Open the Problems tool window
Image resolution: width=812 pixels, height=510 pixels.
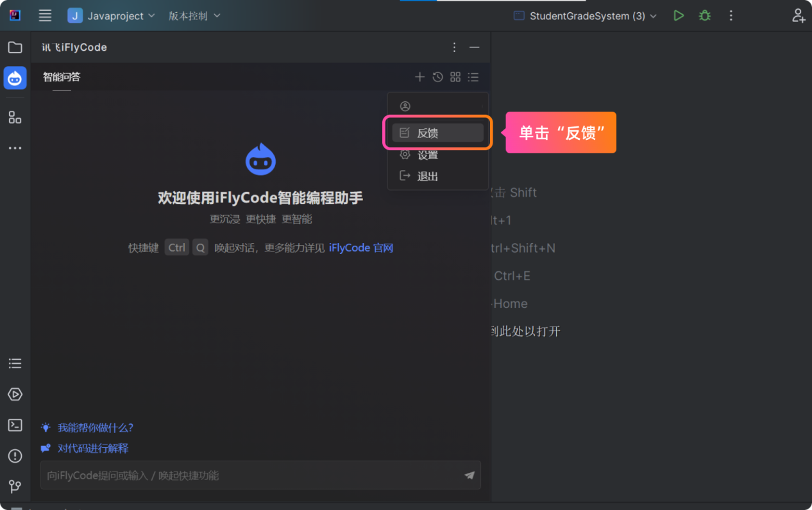(x=15, y=456)
